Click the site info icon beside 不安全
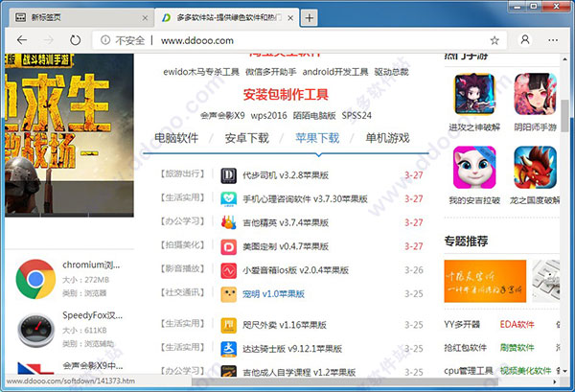This screenshot has height=392, width=575. pyautogui.click(x=105, y=40)
